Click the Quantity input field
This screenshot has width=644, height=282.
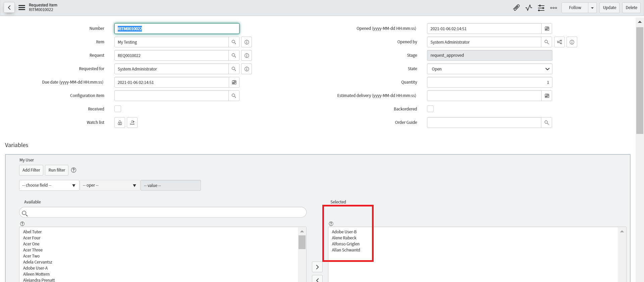[489, 82]
